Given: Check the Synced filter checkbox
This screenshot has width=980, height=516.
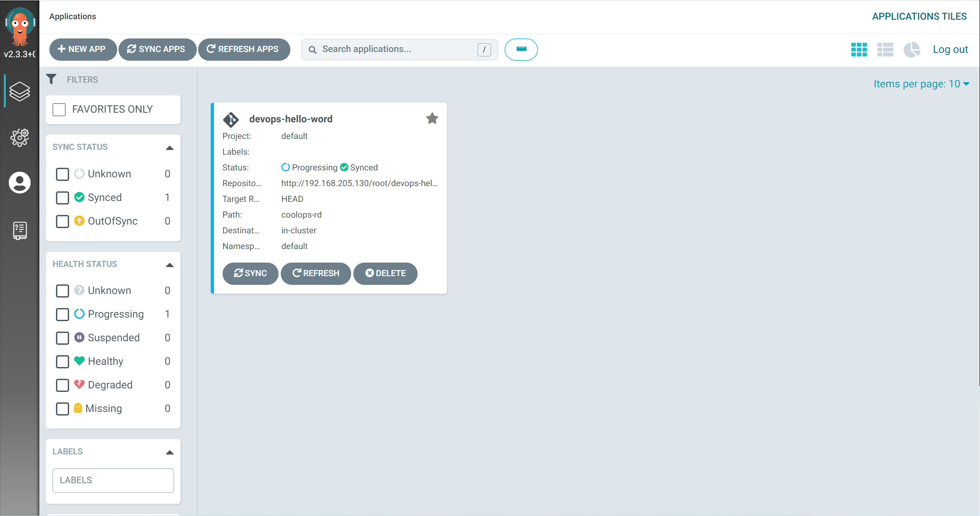Looking at the screenshot, I should 63,197.
